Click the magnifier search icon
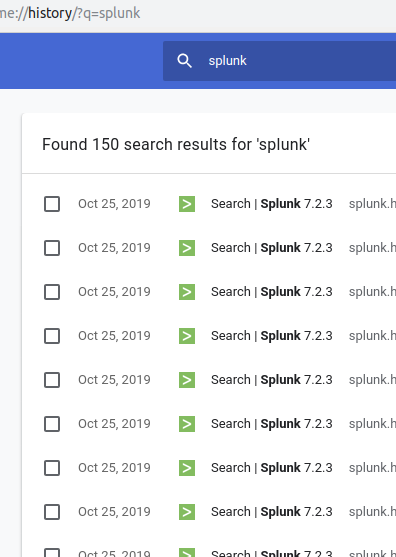The width and height of the screenshot is (396, 557). [184, 61]
